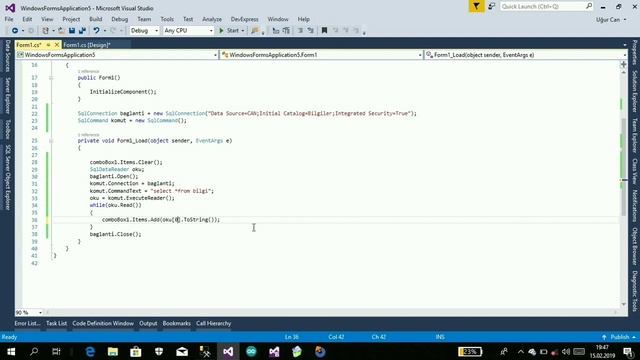Click the Uncomment selected lines icon
The height and width of the screenshot is (360, 640).
click(311, 31)
